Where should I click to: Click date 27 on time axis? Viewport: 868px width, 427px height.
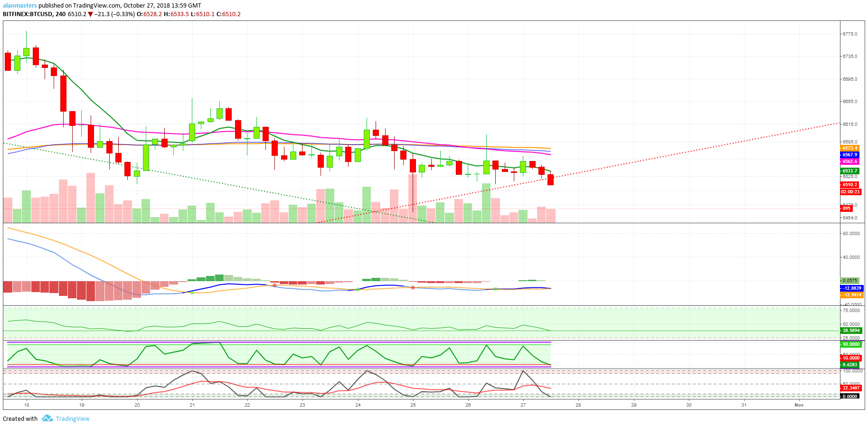point(523,405)
